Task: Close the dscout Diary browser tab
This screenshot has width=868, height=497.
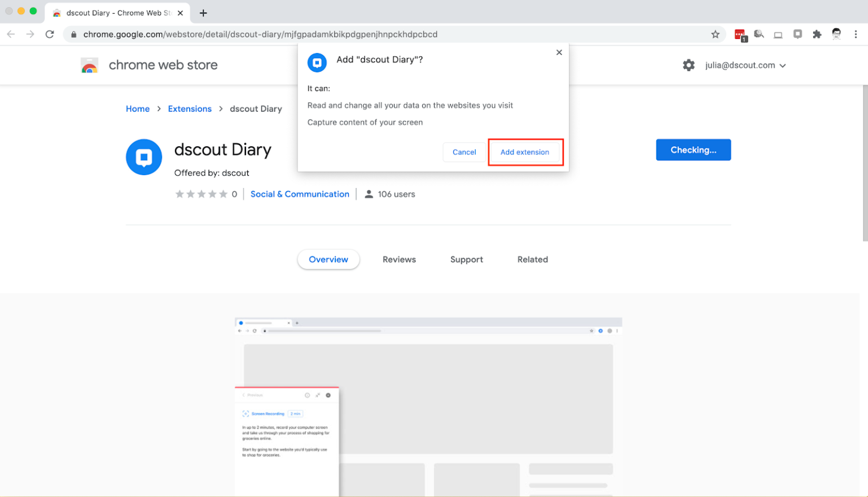Action: [180, 13]
